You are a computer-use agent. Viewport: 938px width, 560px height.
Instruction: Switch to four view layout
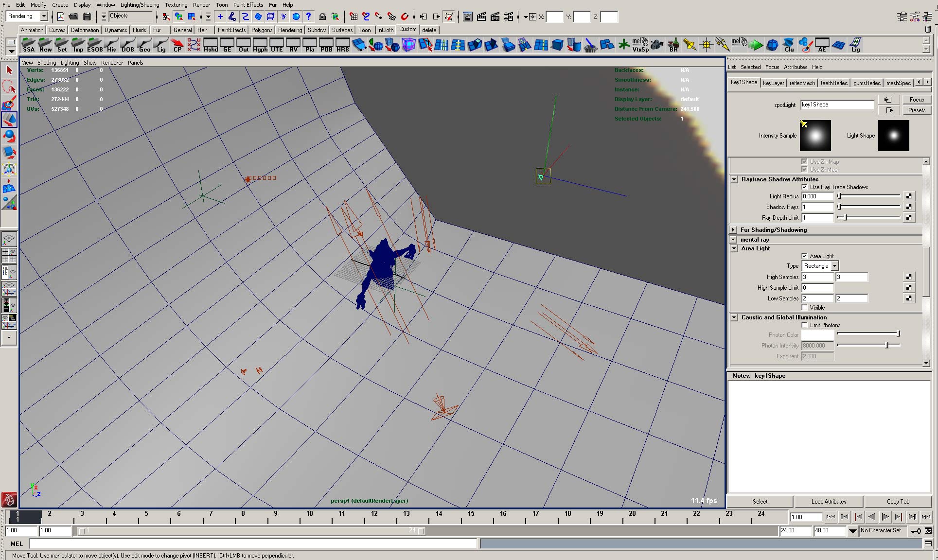point(9,255)
